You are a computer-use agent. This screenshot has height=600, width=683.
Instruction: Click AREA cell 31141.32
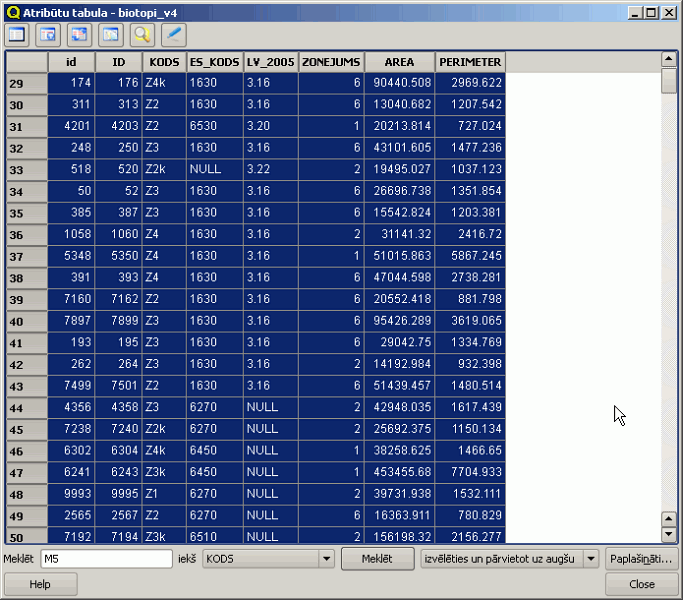point(399,234)
